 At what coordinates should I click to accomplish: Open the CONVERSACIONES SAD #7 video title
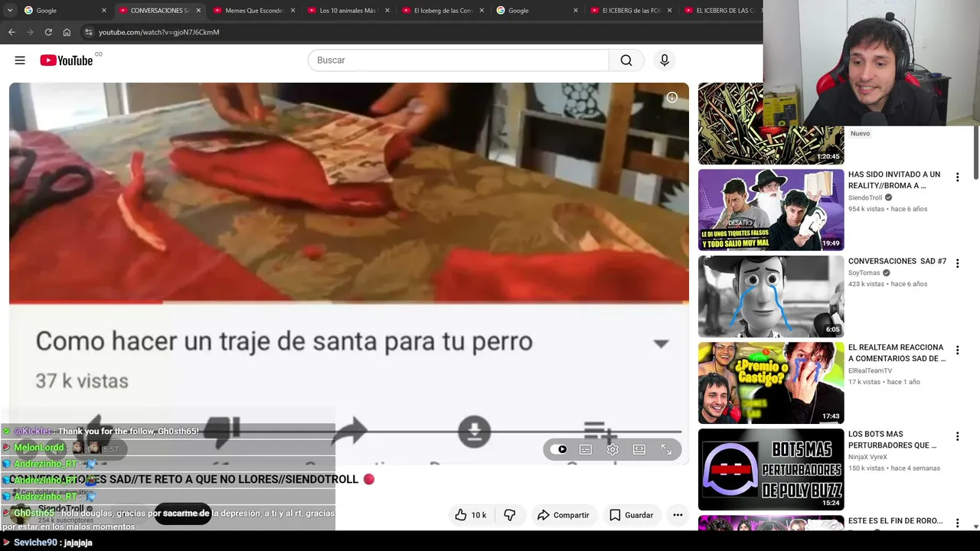[x=897, y=261]
